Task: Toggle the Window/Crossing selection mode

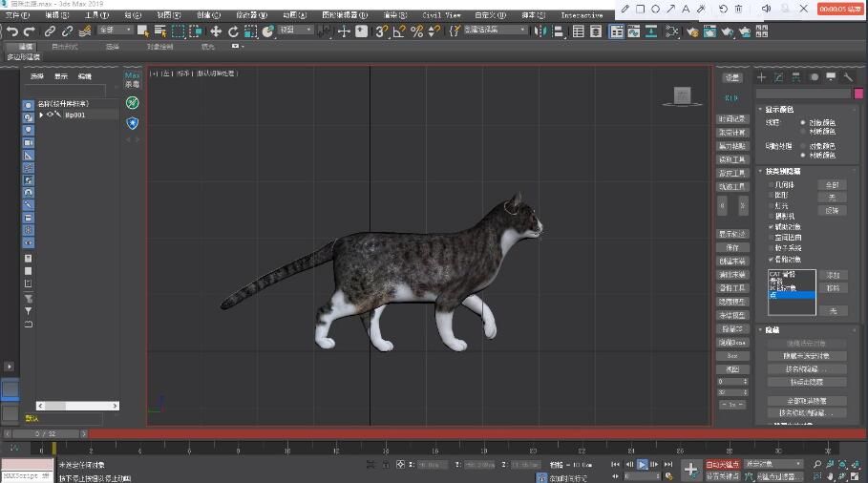Action: pyautogui.click(x=196, y=31)
